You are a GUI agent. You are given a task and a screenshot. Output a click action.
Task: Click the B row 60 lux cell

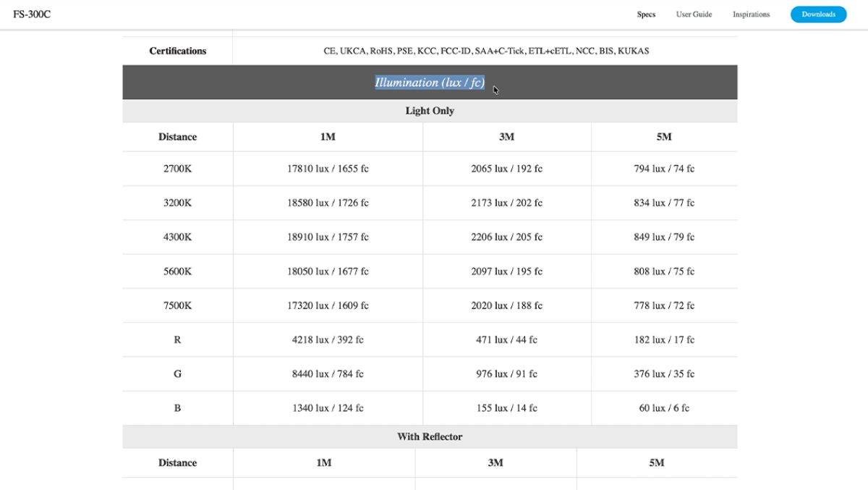663,407
